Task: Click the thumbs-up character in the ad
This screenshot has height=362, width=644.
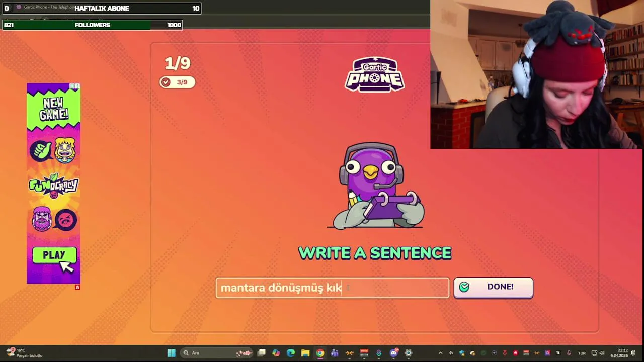Action: click(x=40, y=150)
